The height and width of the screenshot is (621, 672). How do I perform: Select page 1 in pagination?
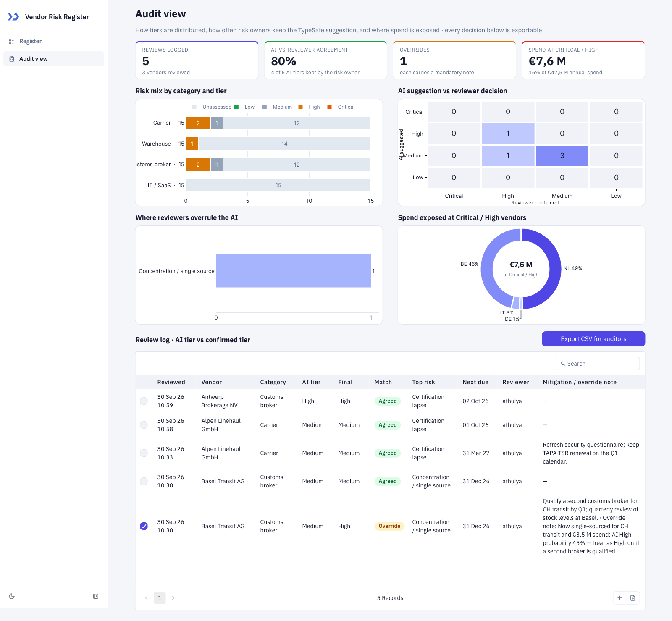tap(160, 598)
